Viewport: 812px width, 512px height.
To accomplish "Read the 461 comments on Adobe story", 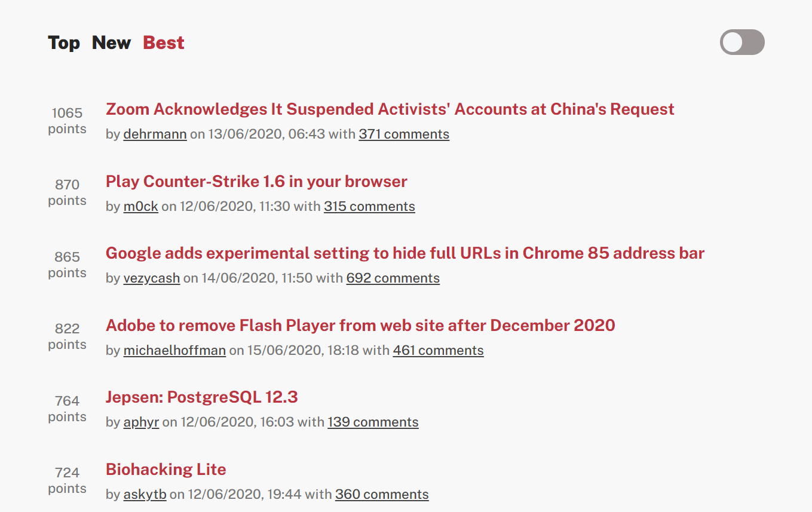I will tap(438, 351).
